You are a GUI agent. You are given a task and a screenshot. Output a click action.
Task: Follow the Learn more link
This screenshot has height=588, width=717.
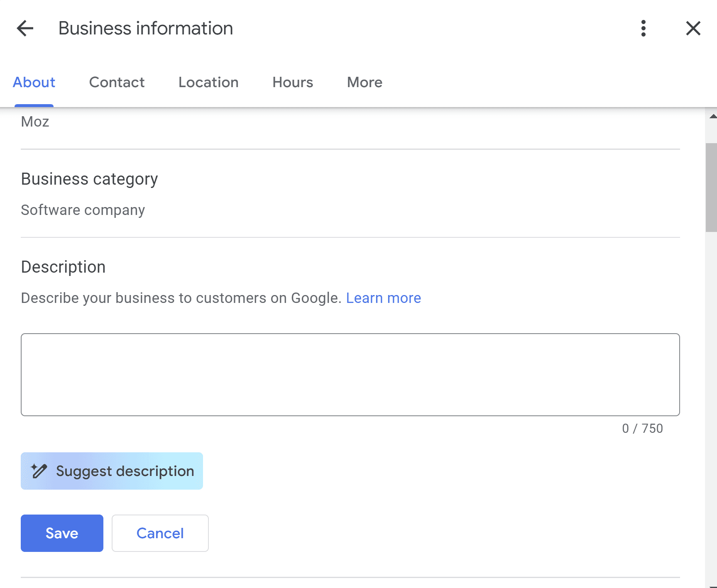383,298
